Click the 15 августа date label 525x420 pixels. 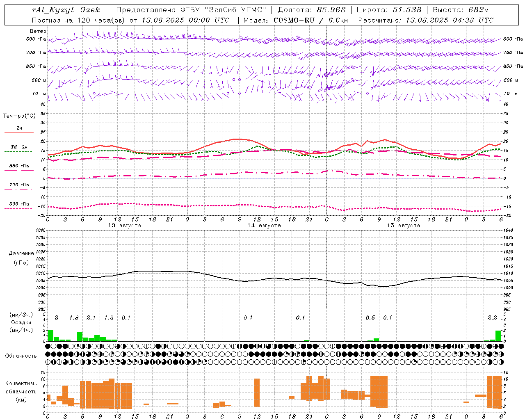click(x=404, y=226)
